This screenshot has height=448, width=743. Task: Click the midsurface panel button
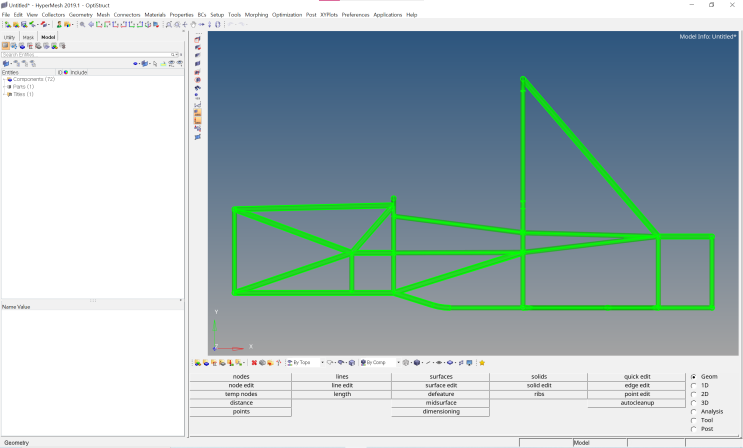coord(440,403)
